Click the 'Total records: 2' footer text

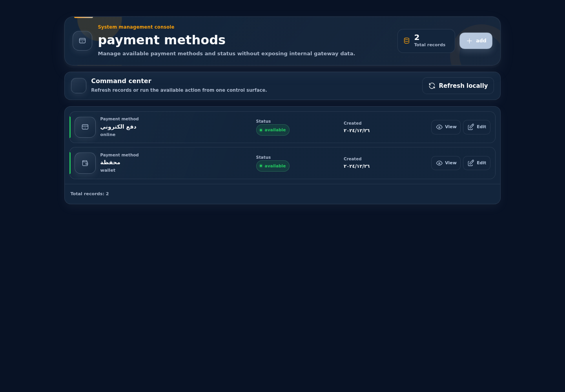pos(89,194)
